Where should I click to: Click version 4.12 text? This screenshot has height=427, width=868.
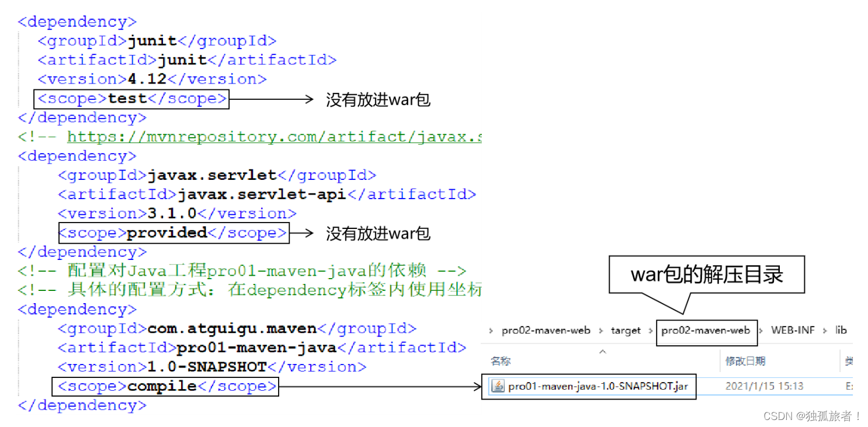pos(147,79)
